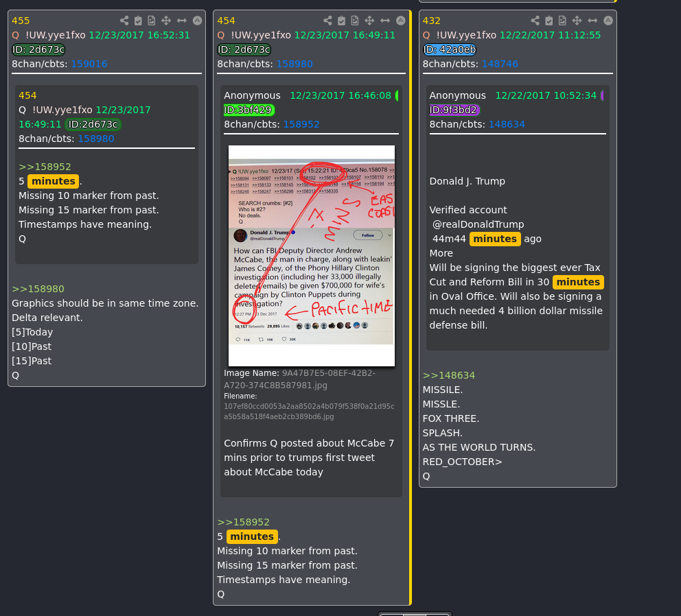This screenshot has height=616, width=681.
Task: Click the four-way move icon on post 455
Action: click(x=166, y=21)
